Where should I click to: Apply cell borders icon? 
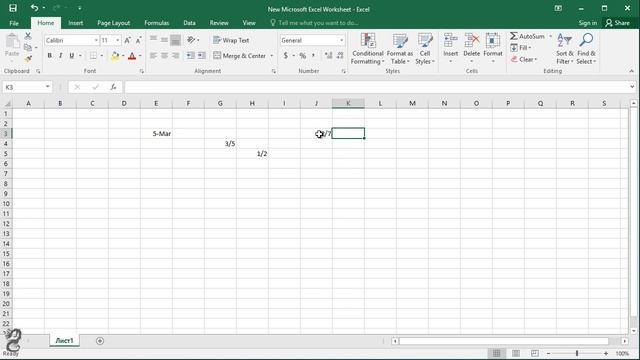click(93, 56)
